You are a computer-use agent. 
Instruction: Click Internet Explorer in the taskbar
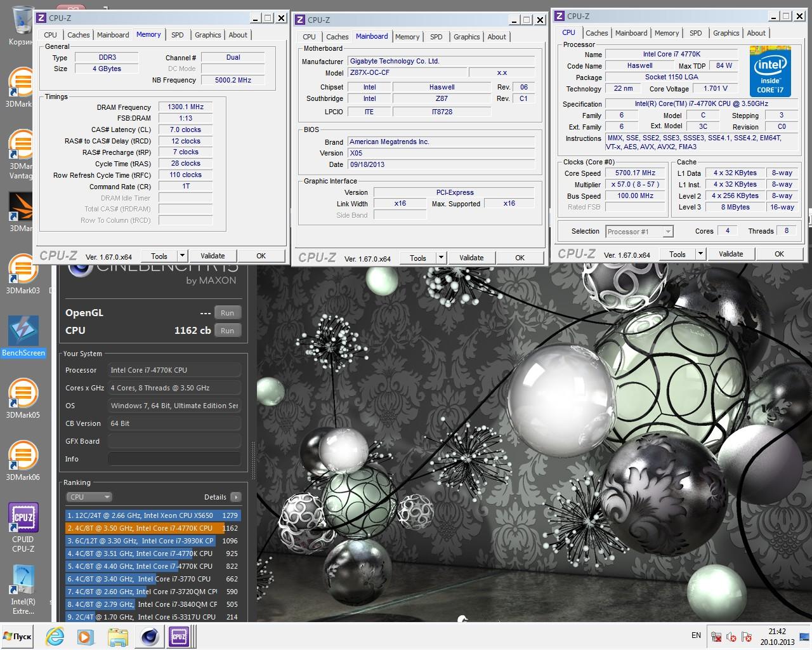point(55,636)
